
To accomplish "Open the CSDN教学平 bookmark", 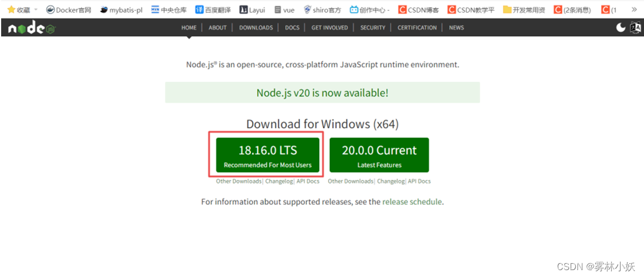I will [470, 9].
